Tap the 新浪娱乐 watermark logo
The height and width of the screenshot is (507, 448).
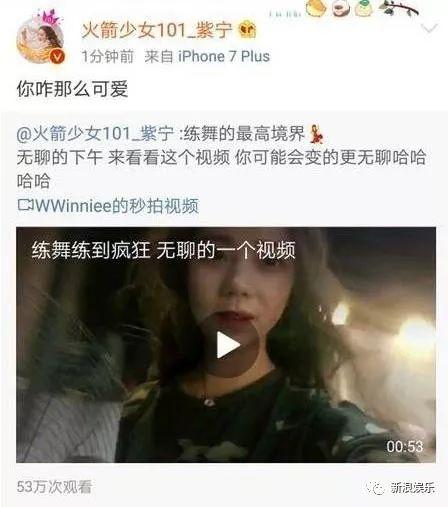tap(401, 488)
